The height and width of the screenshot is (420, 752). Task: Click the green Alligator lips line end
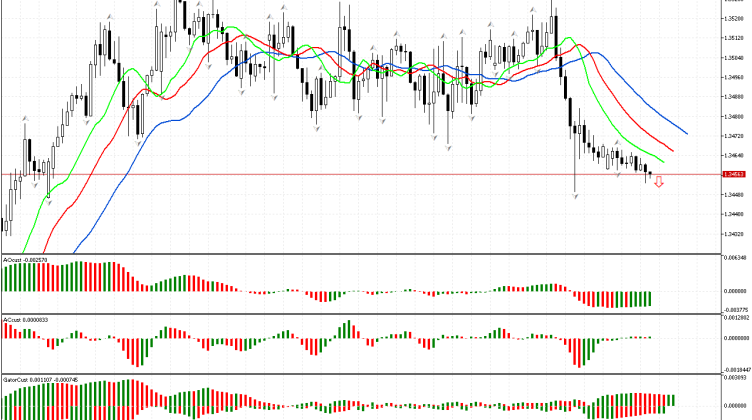661,163
